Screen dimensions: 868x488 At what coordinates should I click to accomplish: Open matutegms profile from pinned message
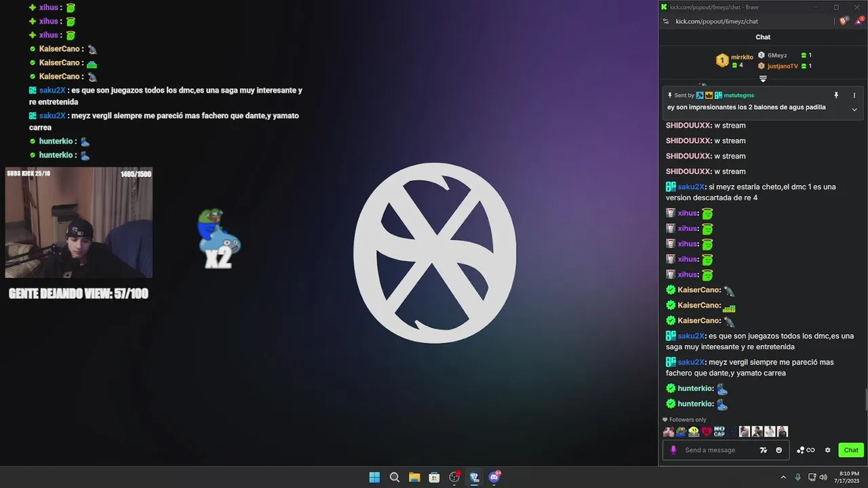pyautogui.click(x=738, y=96)
